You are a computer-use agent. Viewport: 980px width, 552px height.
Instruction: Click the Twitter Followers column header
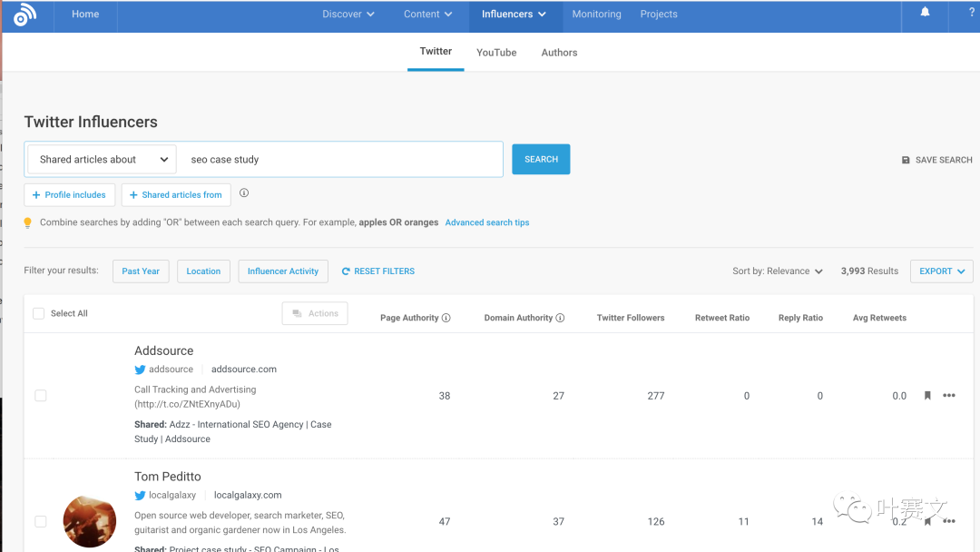631,318
